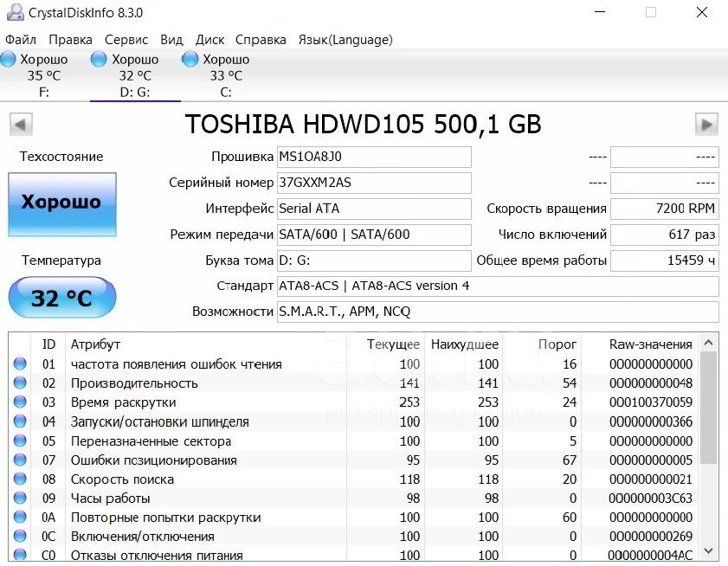The width and height of the screenshot is (728, 566).
Task: Open the Язык(Language) menu
Action: pos(345,40)
